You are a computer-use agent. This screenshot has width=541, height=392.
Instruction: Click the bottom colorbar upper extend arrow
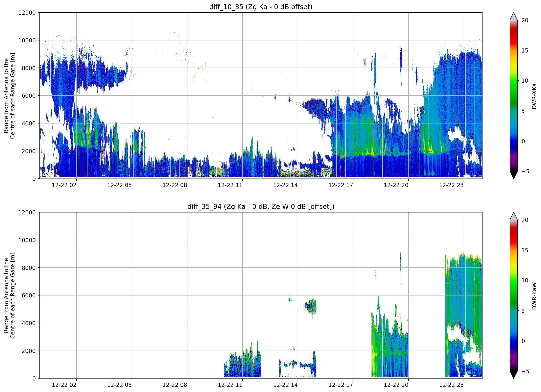coord(514,216)
